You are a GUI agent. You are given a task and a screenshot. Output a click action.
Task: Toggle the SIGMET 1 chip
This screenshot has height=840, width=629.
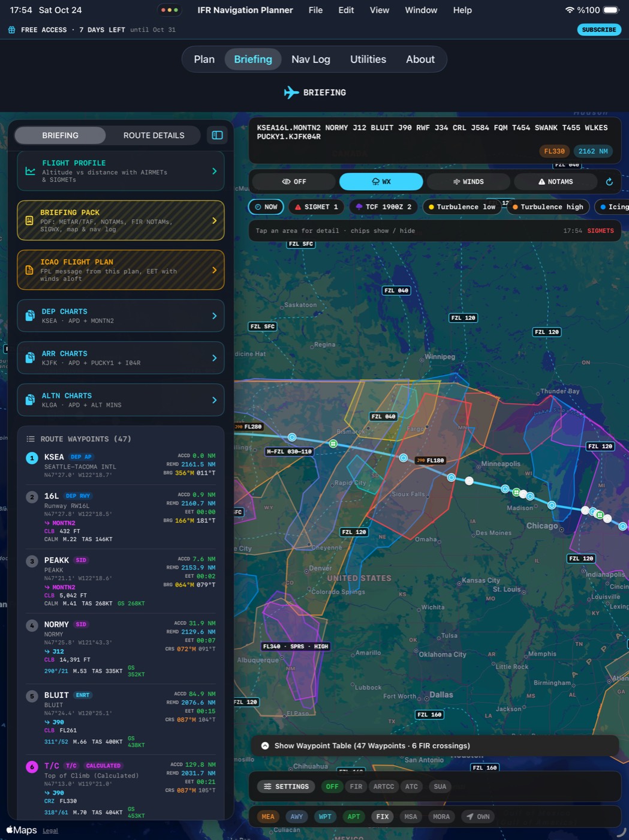[x=317, y=207]
